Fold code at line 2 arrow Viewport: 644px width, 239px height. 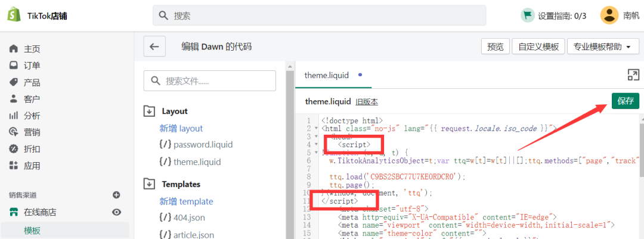click(x=316, y=129)
